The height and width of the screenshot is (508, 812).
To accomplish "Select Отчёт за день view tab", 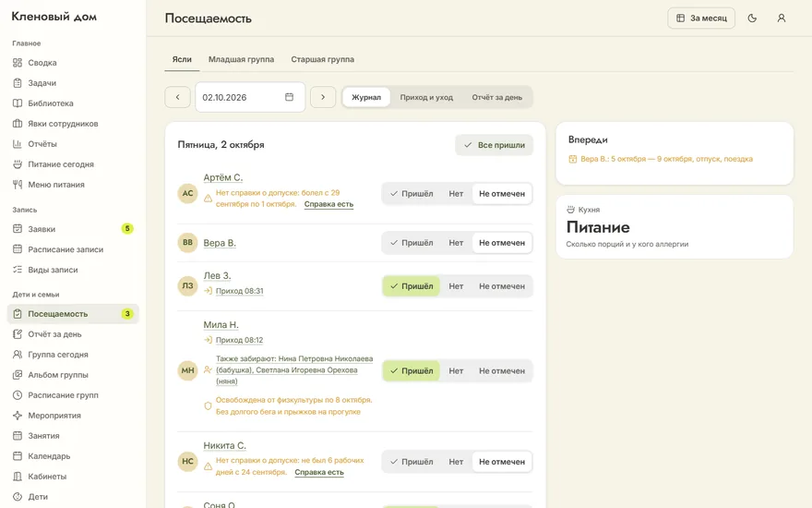I will 496,97.
